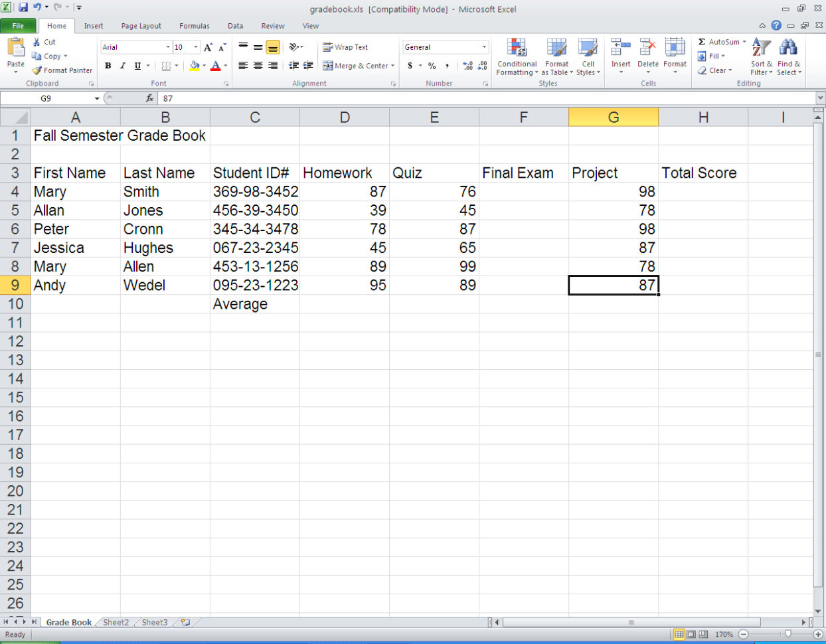Click the Insert button in Cells group
826x644 pixels.
[x=620, y=56]
